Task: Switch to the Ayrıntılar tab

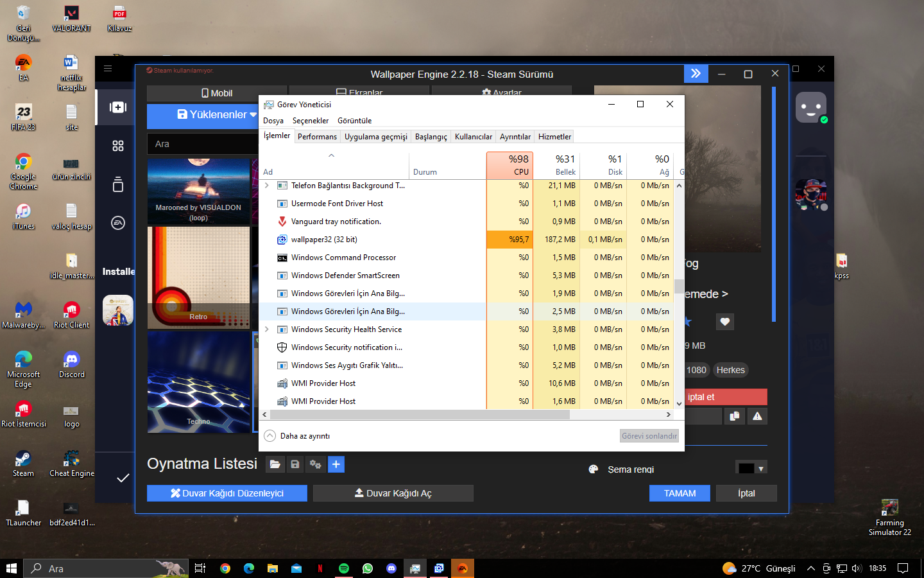Action: point(515,137)
